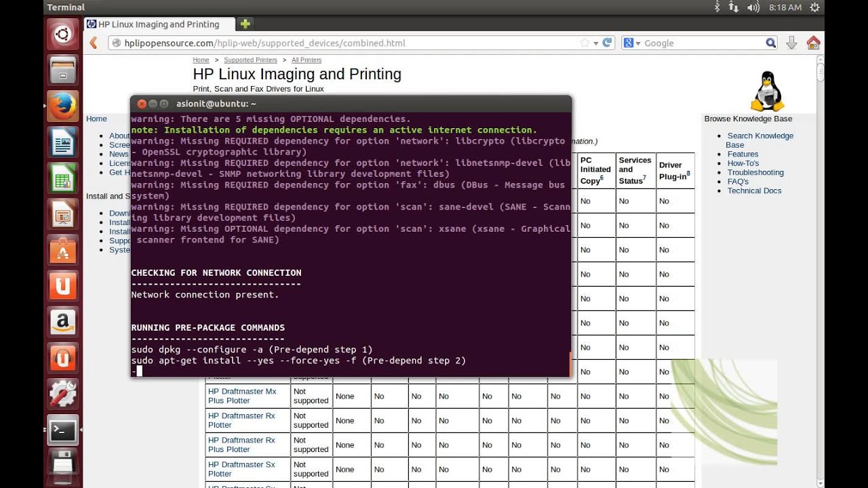Open a new Firefox tab with plus button
The height and width of the screenshot is (488, 868).
click(245, 24)
